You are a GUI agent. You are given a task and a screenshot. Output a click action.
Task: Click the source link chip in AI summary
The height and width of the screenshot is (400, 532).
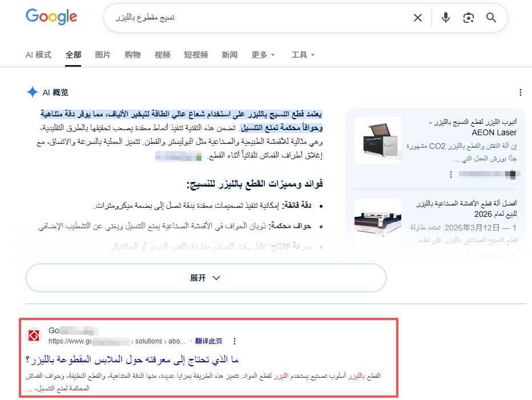click(x=178, y=156)
